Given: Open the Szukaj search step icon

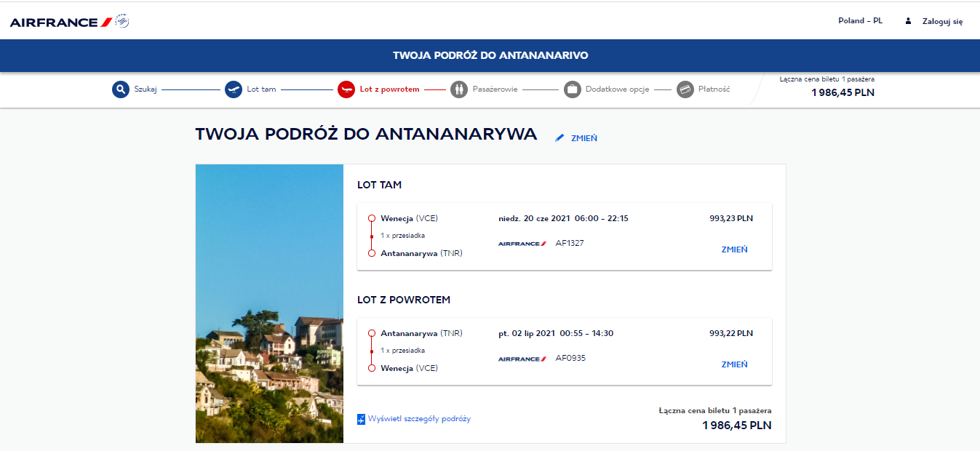Looking at the screenshot, I should [120, 89].
